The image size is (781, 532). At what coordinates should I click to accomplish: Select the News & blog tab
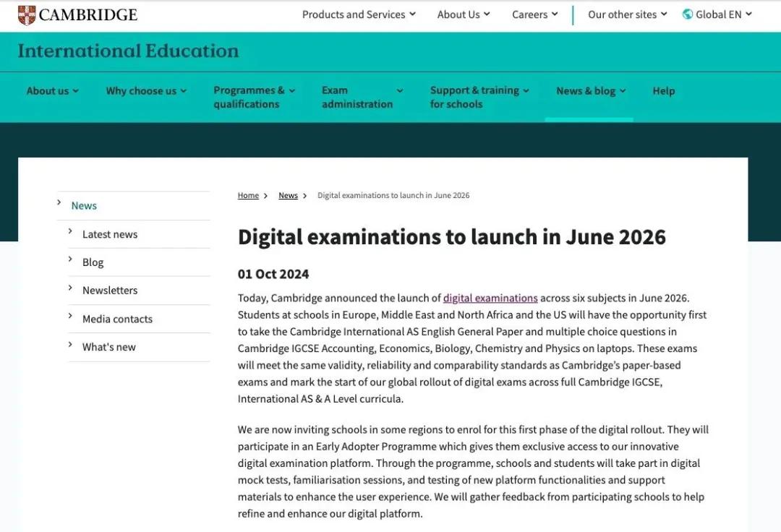[590, 91]
